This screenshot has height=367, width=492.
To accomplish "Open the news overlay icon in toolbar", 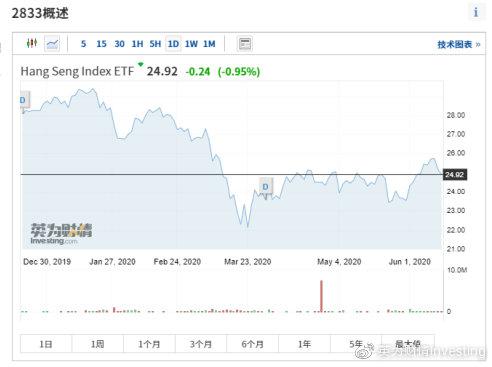I will [245, 44].
